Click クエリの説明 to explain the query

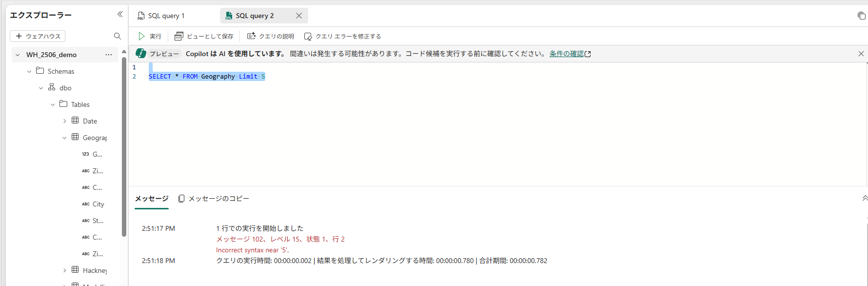(x=271, y=36)
